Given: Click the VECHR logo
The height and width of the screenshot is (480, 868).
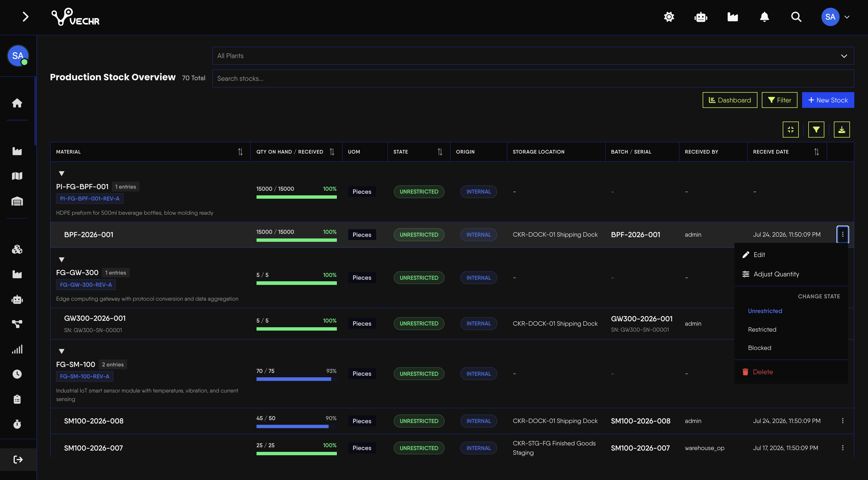Looking at the screenshot, I should (75, 17).
